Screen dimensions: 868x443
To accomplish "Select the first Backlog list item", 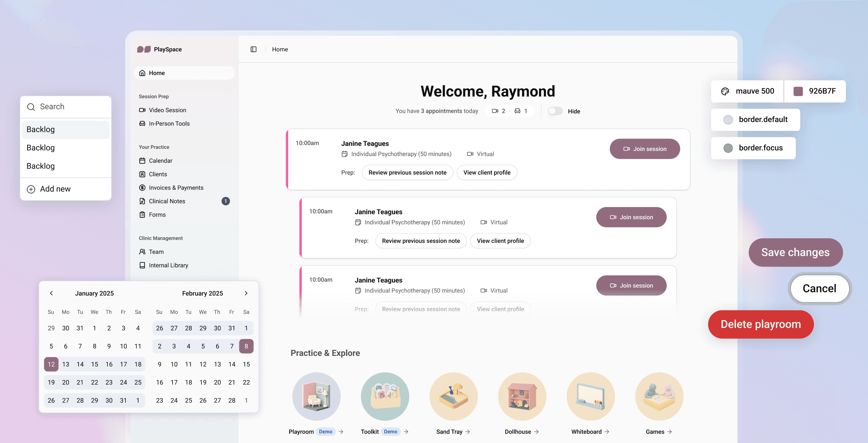I will pos(66,129).
